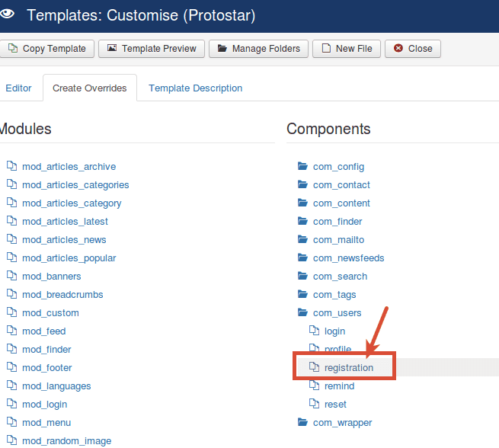The height and width of the screenshot is (448, 499).
Task: Expand the com_content folder icon
Action: click(302, 203)
